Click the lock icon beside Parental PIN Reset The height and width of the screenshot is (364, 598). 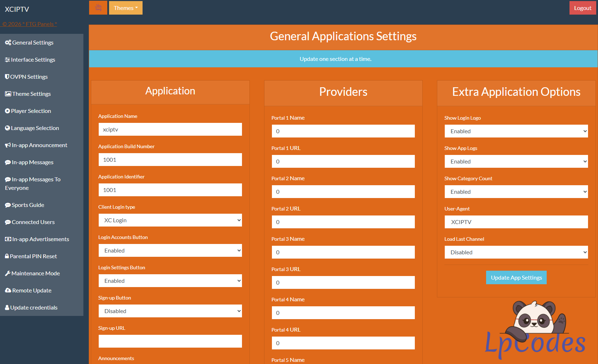(x=7, y=256)
